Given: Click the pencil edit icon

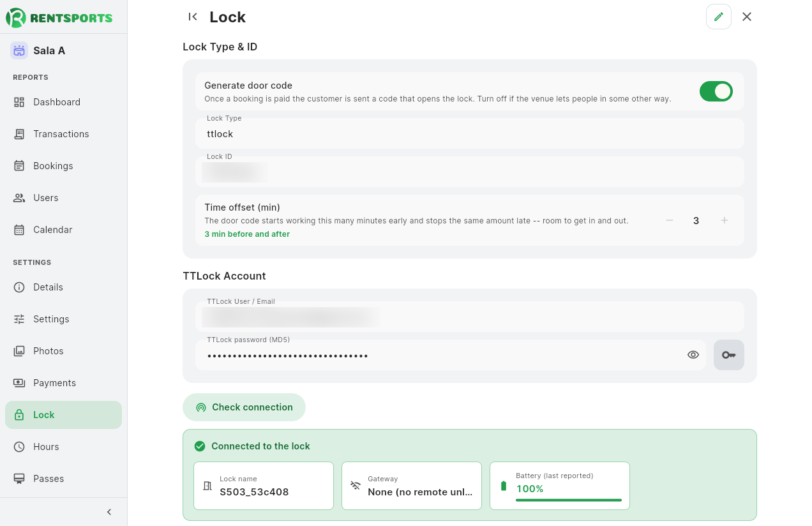Looking at the screenshot, I should coord(719,17).
